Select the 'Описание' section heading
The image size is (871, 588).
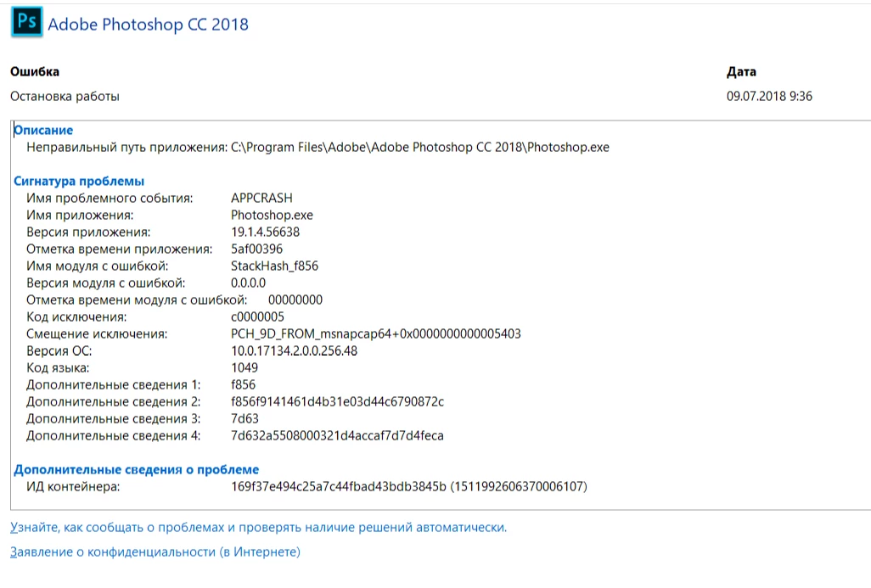(x=43, y=130)
